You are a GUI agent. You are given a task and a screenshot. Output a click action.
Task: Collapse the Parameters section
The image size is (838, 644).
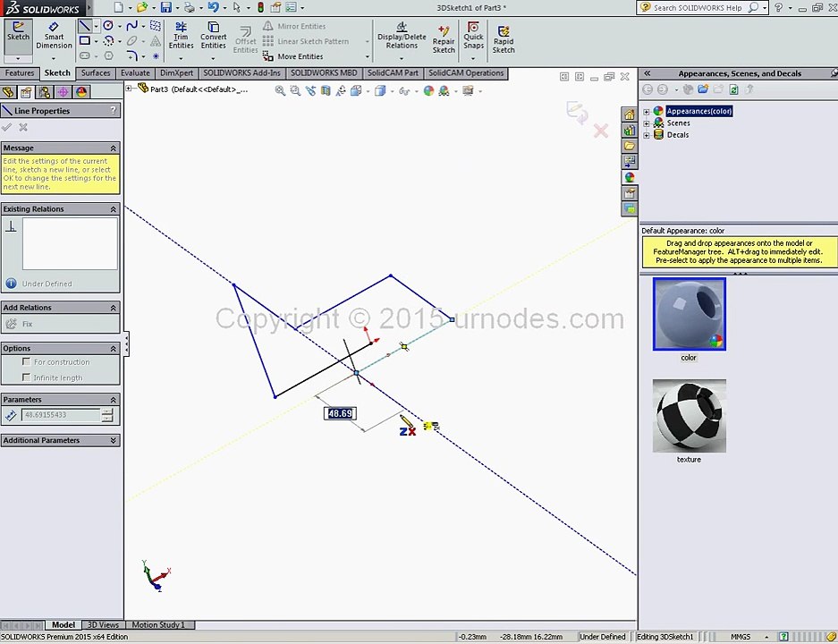114,400
